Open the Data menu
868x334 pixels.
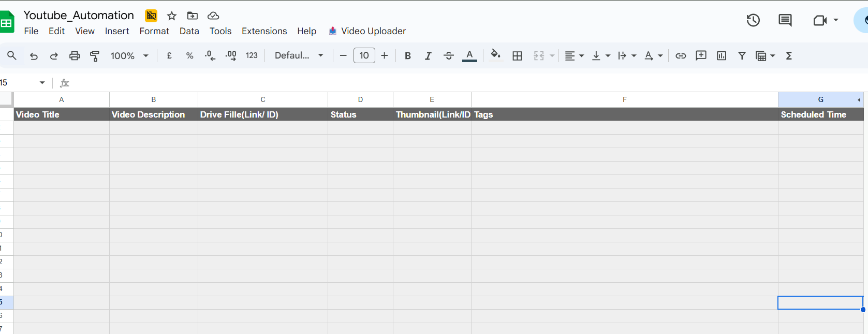coord(189,31)
